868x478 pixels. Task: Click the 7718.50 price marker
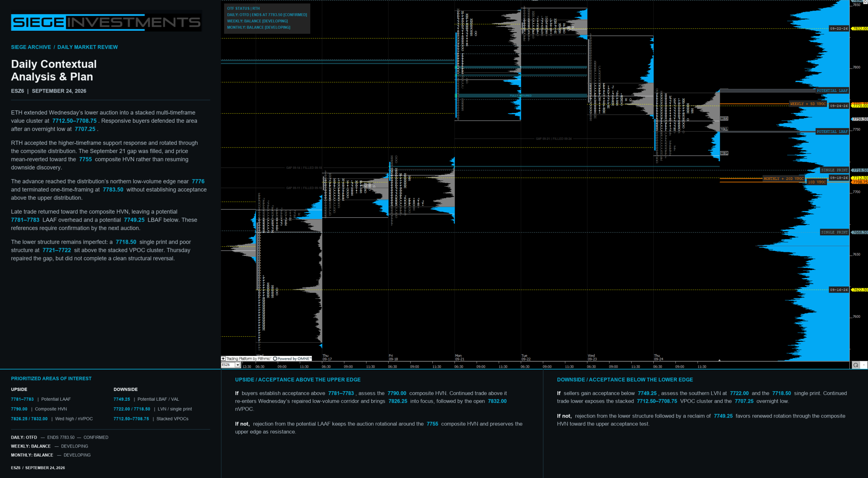(860, 170)
